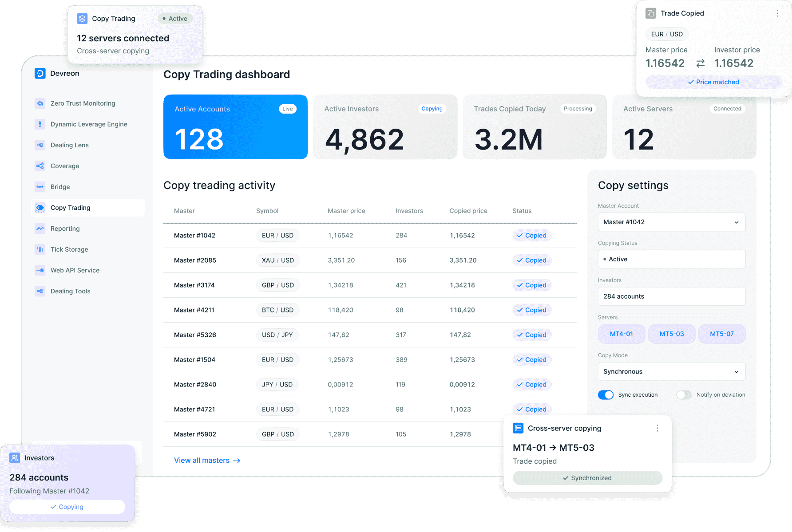
Task: Select the MT5-03 server chip
Action: 672,334
